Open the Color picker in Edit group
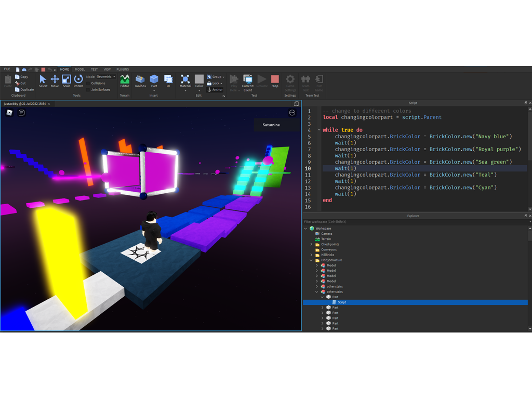The height and width of the screenshot is (399, 532). [199, 81]
